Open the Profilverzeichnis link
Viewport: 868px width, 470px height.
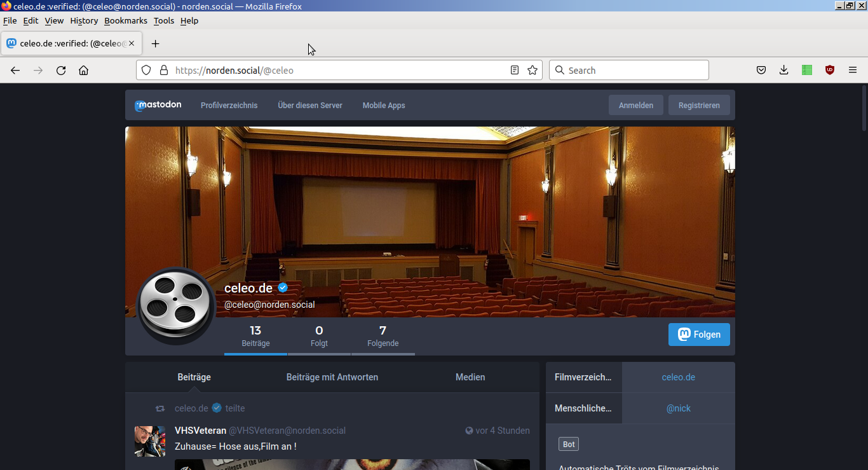point(229,106)
